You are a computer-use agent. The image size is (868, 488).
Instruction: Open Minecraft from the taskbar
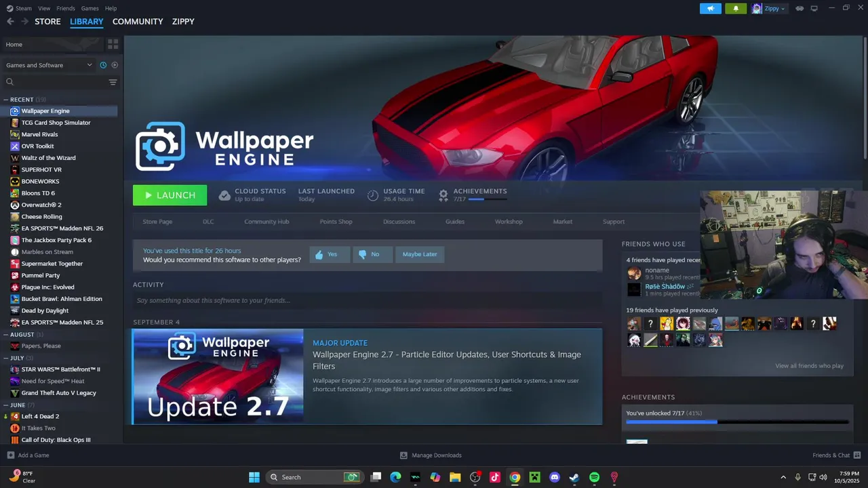[x=534, y=477]
